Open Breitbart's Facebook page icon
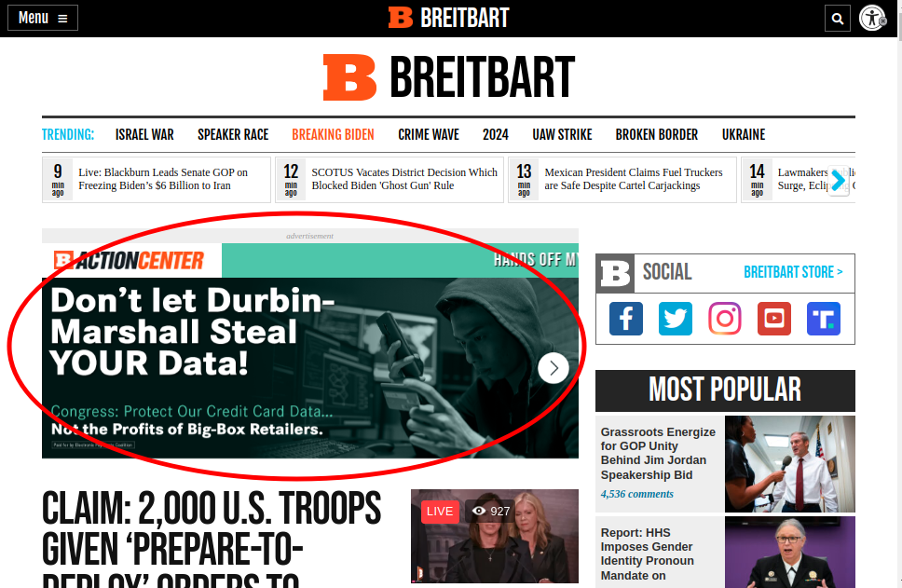Screen dimensions: 902x588 click(x=625, y=319)
